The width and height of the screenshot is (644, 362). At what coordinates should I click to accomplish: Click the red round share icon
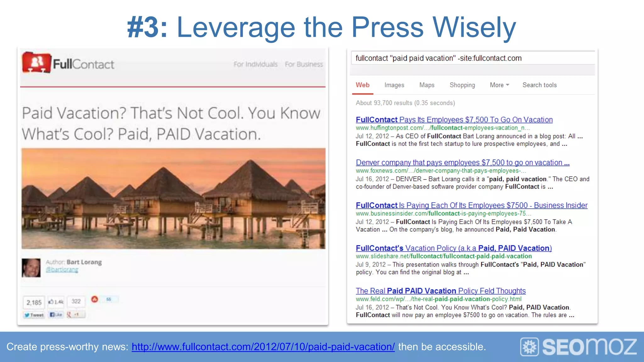94,299
